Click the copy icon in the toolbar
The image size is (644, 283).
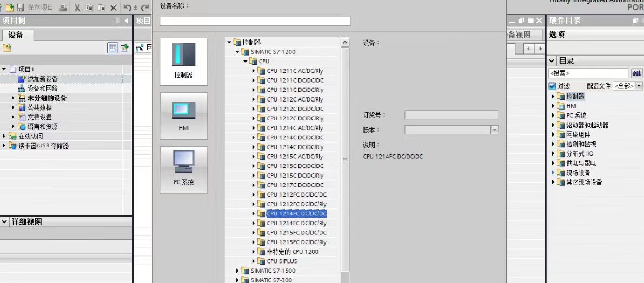[90, 8]
